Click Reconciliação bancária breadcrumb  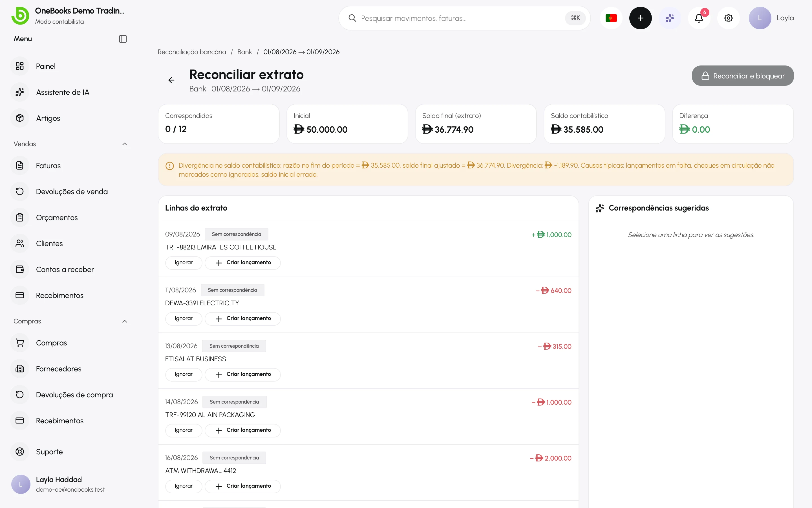pos(192,52)
